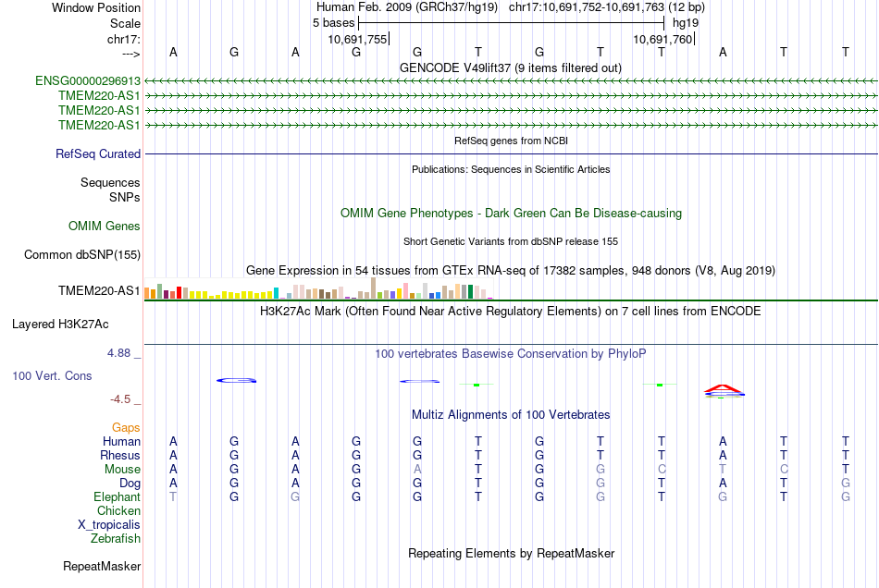Click the Sequences track label
879x588 pixels.
[110, 182]
